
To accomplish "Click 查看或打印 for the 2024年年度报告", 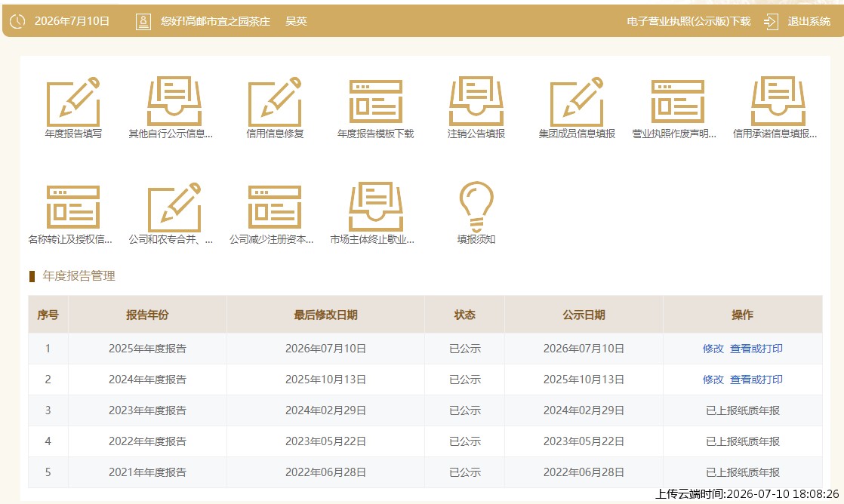I will click(x=756, y=380).
